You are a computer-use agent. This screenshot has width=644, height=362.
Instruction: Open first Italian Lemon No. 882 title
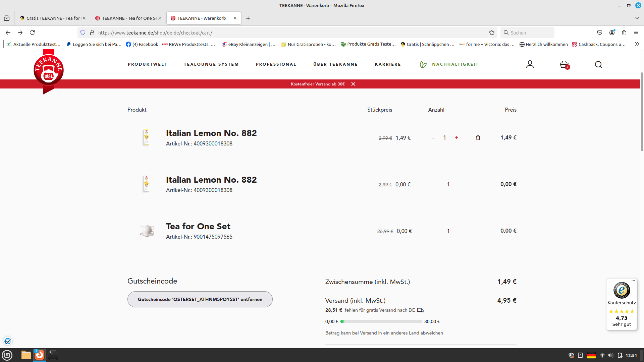[211, 133]
